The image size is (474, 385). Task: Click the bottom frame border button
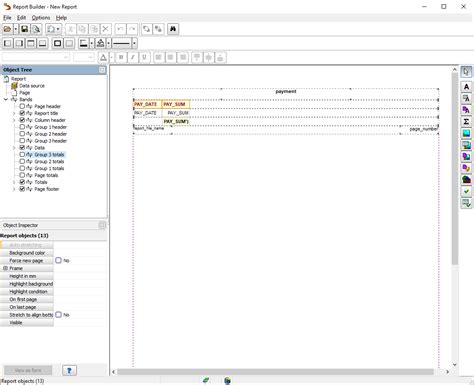click(42, 43)
